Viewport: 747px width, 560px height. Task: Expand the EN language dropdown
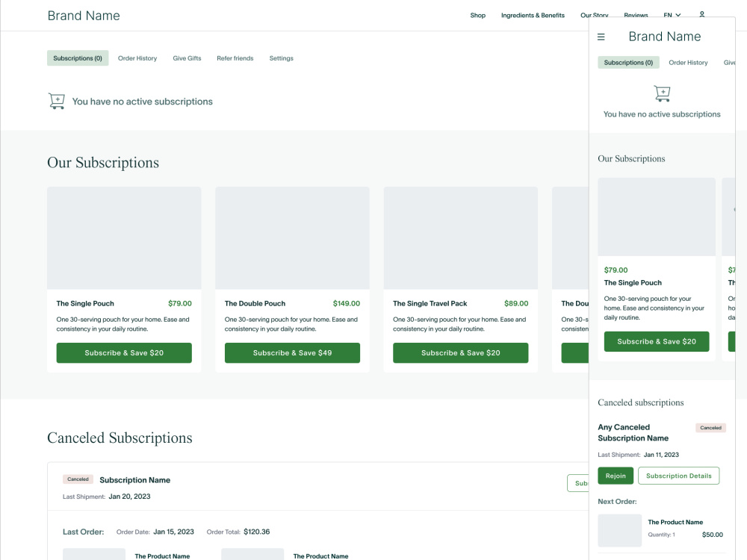672,15
